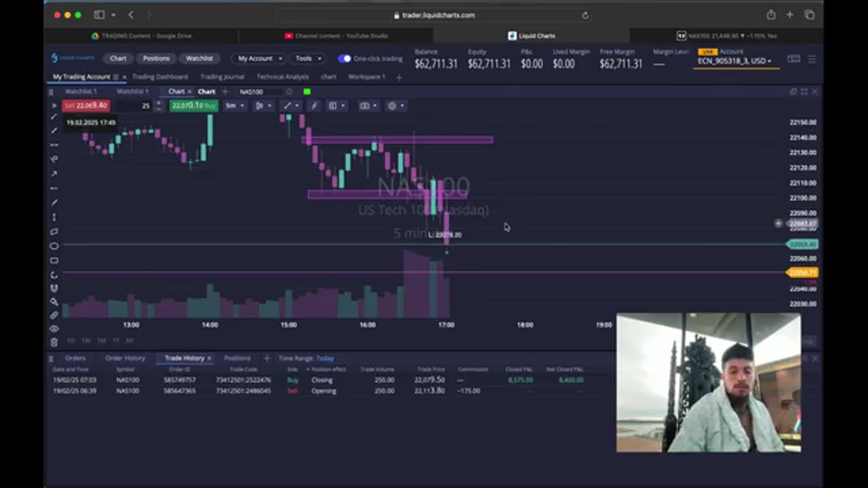Open the Order History tab
This screenshot has width=868, height=488.
125,358
